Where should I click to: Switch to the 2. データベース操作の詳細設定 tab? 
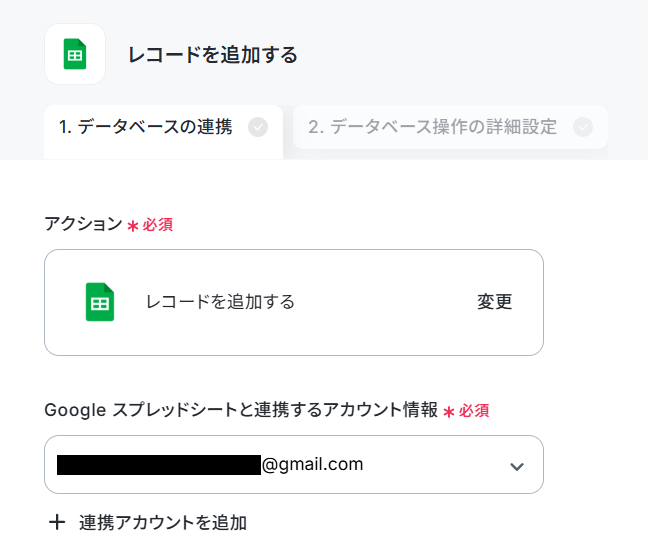pos(450,127)
